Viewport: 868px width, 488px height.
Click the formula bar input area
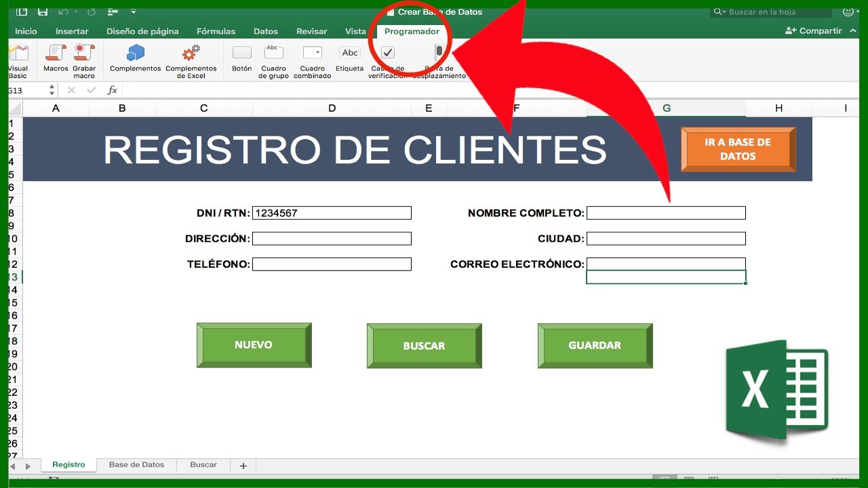point(492,89)
